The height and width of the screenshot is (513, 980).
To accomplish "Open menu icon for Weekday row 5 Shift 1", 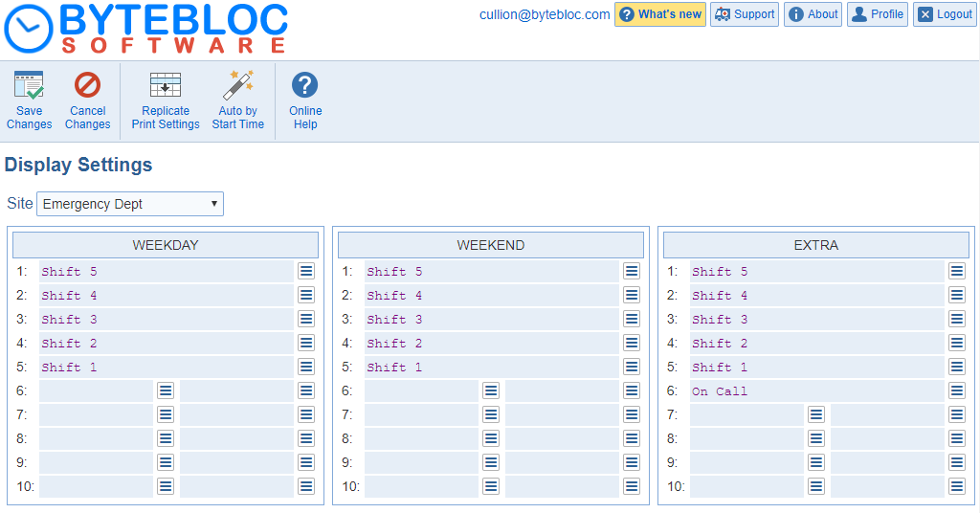I will 306,367.
